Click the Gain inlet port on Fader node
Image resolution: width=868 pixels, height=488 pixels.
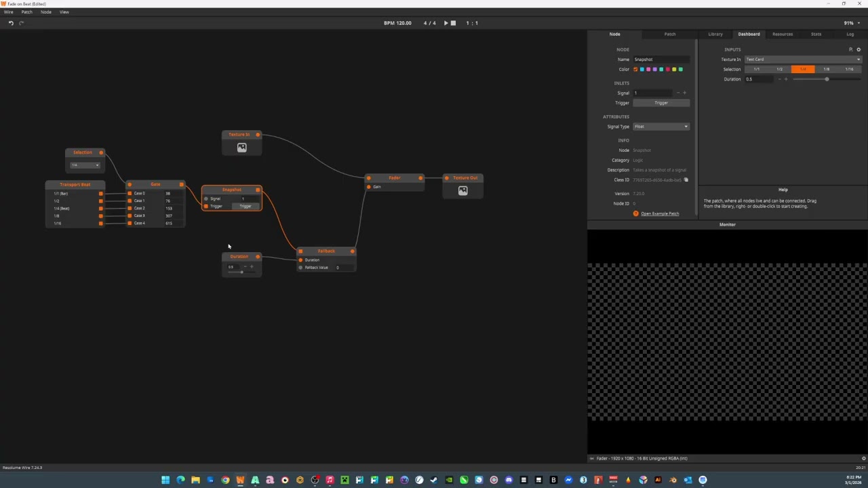[368, 186]
